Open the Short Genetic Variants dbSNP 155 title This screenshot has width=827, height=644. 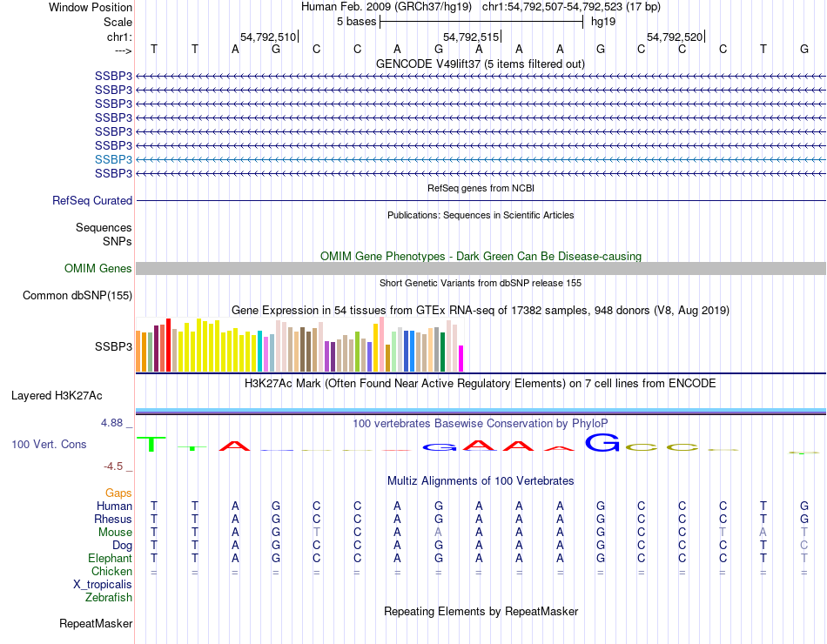click(481, 283)
